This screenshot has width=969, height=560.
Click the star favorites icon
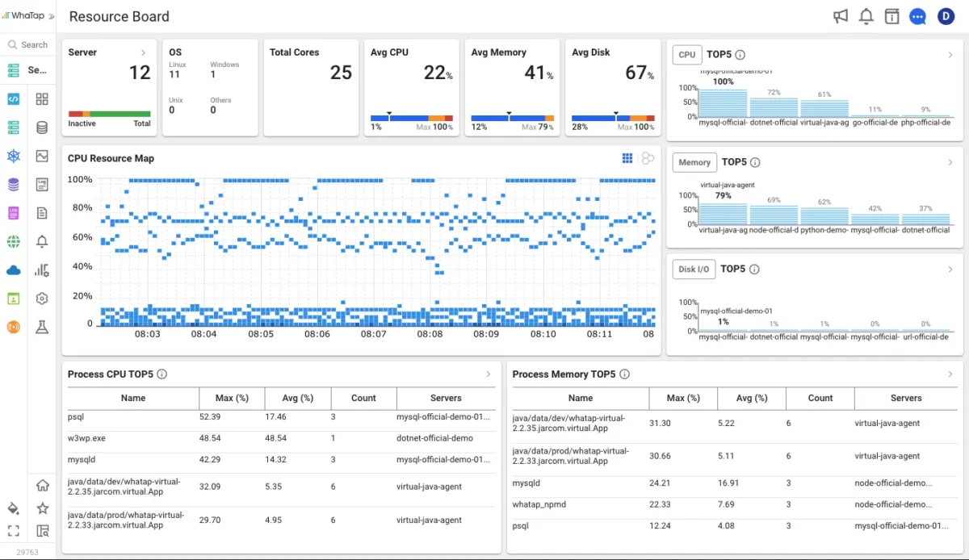[x=42, y=508]
